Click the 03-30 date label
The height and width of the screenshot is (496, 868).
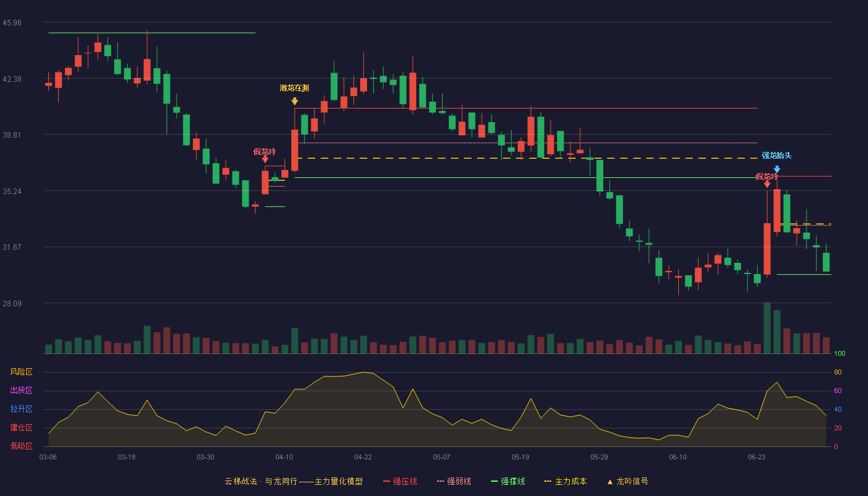pyautogui.click(x=205, y=457)
